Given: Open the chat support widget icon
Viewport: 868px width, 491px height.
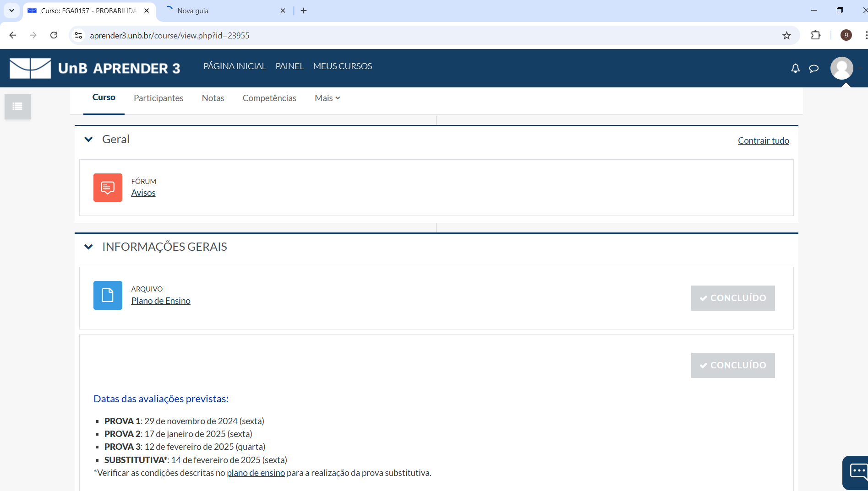Looking at the screenshot, I should (x=857, y=472).
